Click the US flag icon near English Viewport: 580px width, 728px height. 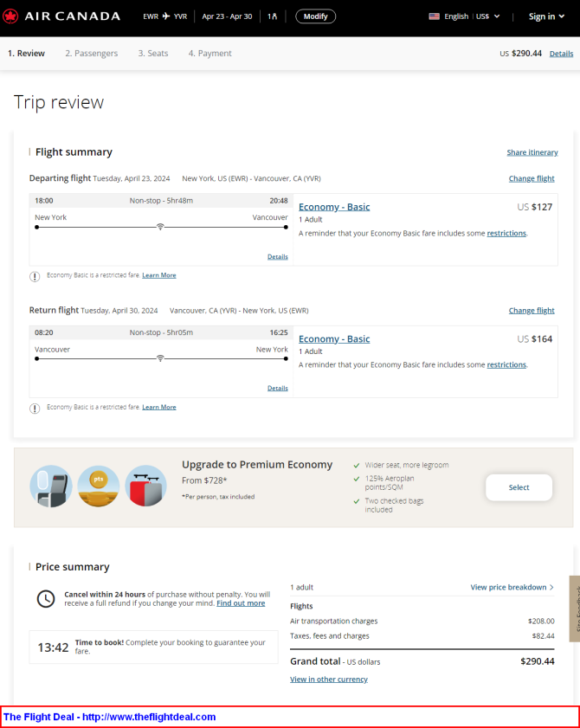pos(435,16)
